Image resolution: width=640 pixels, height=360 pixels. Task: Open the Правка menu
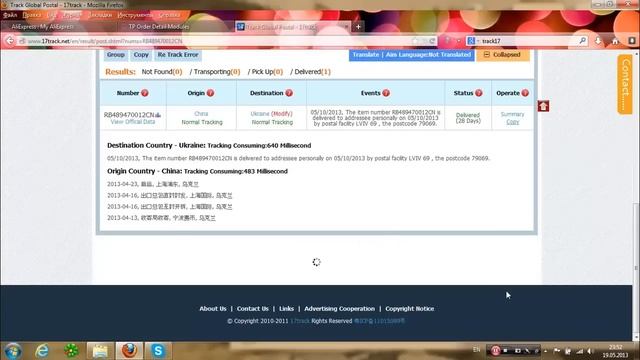tap(32, 15)
